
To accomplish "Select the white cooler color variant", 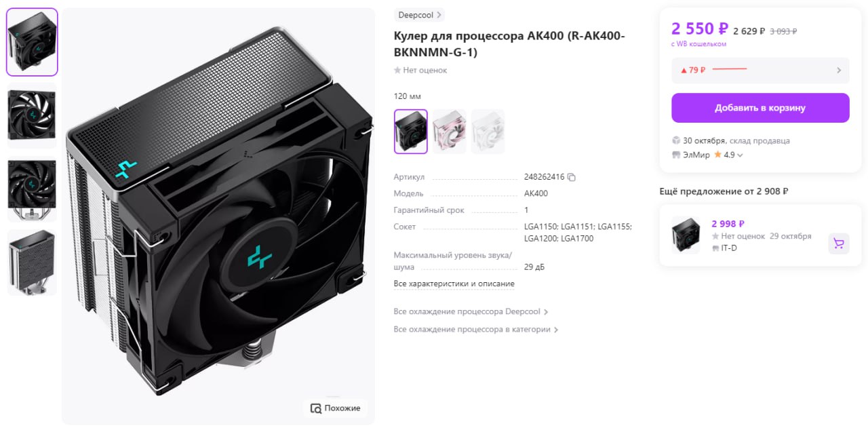I will [488, 132].
